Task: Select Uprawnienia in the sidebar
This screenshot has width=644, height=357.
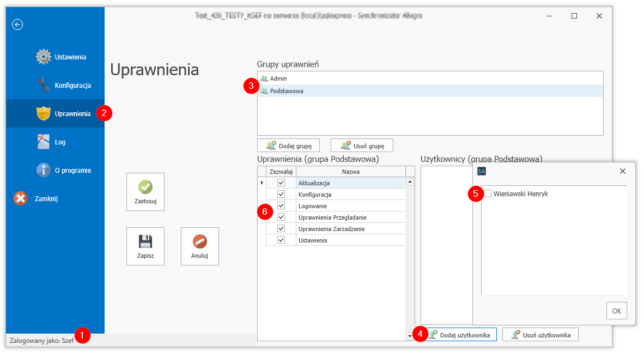Action: 56,113
